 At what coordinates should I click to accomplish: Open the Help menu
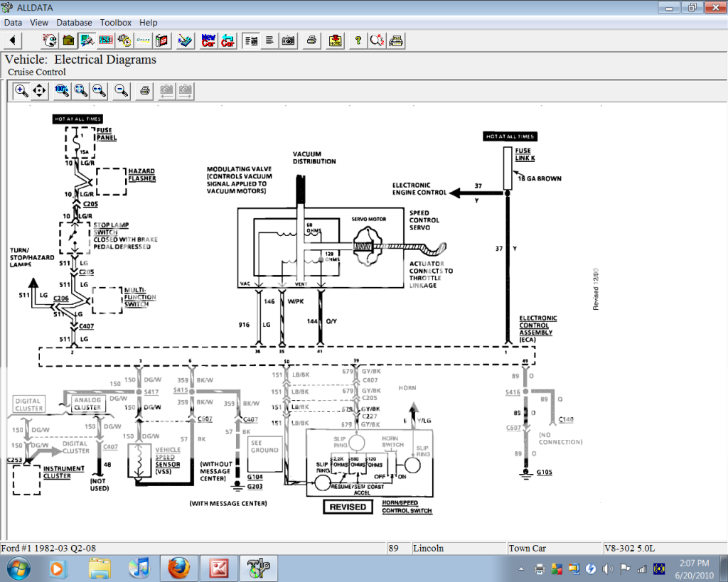(x=148, y=22)
